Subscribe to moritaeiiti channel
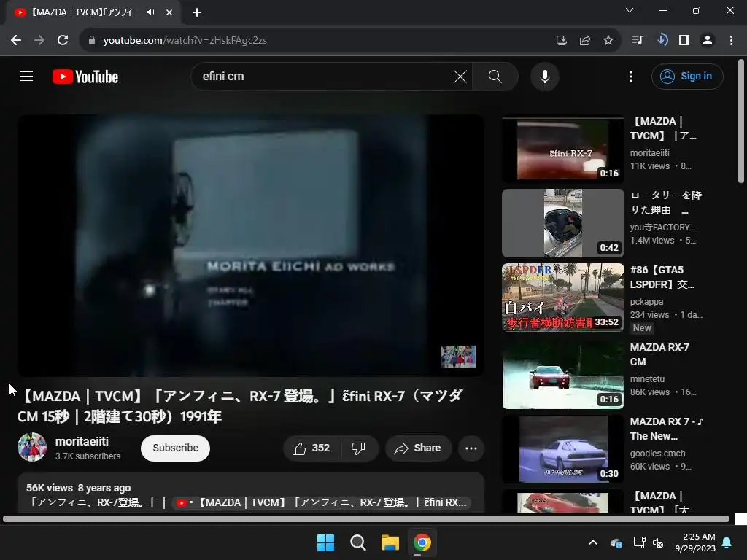The width and height of the screenshot is (747, 560). 175,448
